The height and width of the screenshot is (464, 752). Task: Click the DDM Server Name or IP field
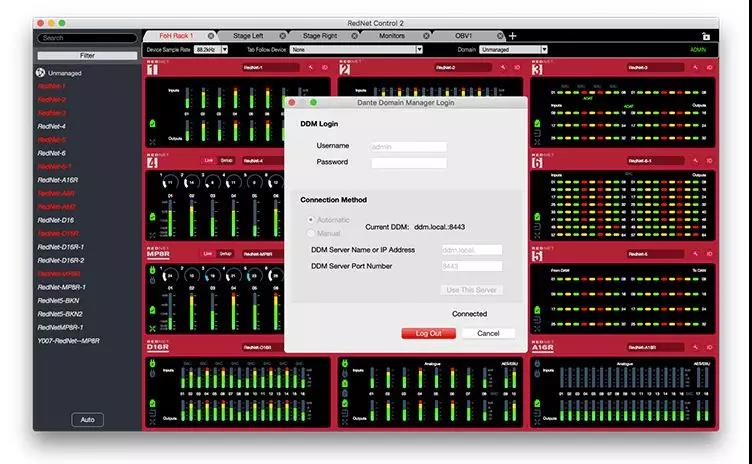click(472, 250)
